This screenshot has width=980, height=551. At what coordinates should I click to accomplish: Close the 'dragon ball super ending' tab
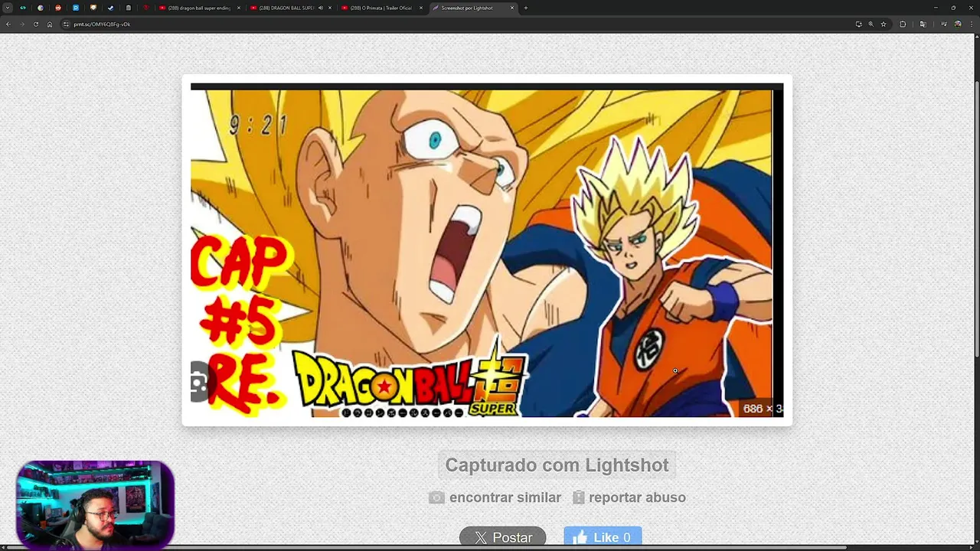click(x=239, y=8)
